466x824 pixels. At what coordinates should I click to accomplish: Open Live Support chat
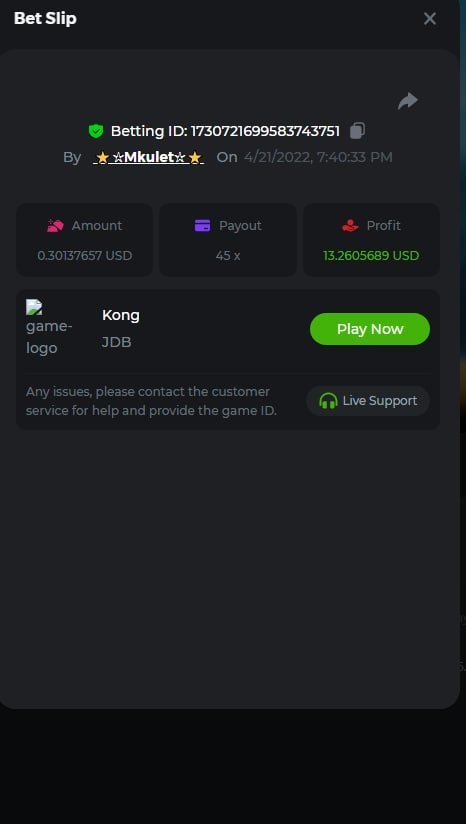click(368, 401)
